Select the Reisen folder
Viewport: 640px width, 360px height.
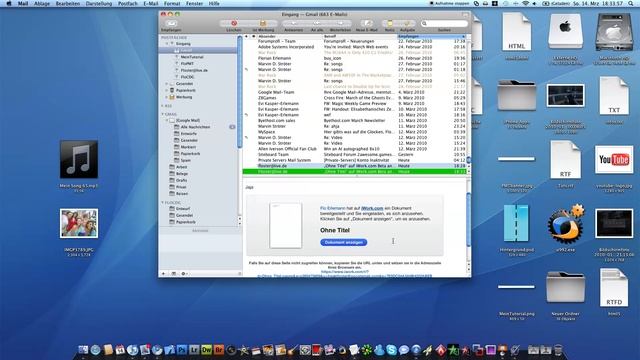(182, 193)
